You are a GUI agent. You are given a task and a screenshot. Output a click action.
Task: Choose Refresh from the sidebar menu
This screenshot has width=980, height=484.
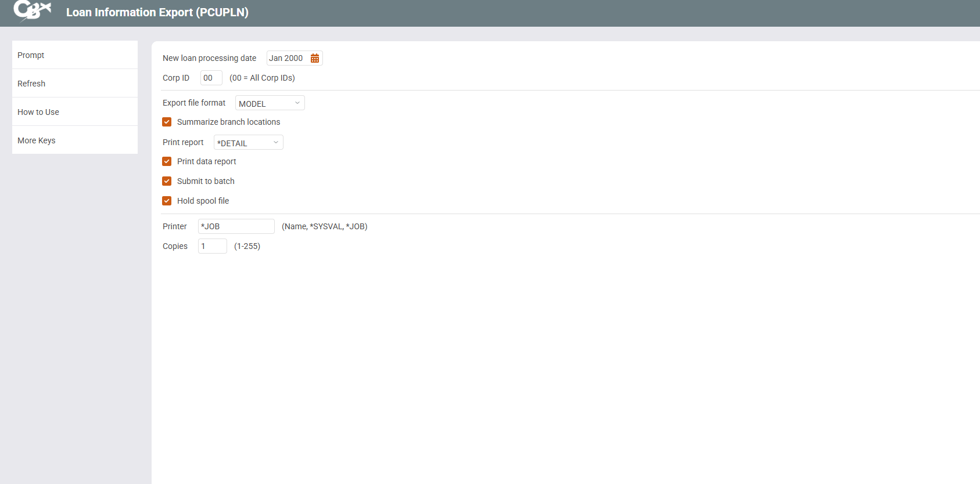[74, 84]
